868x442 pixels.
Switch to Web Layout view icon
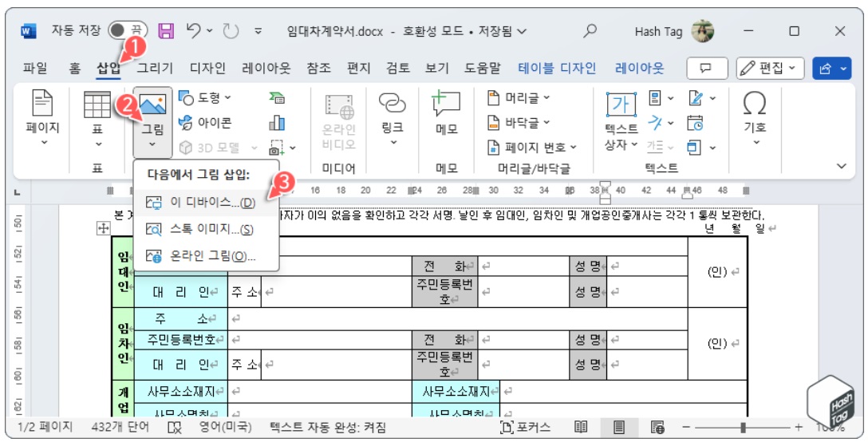click(657, 427)
